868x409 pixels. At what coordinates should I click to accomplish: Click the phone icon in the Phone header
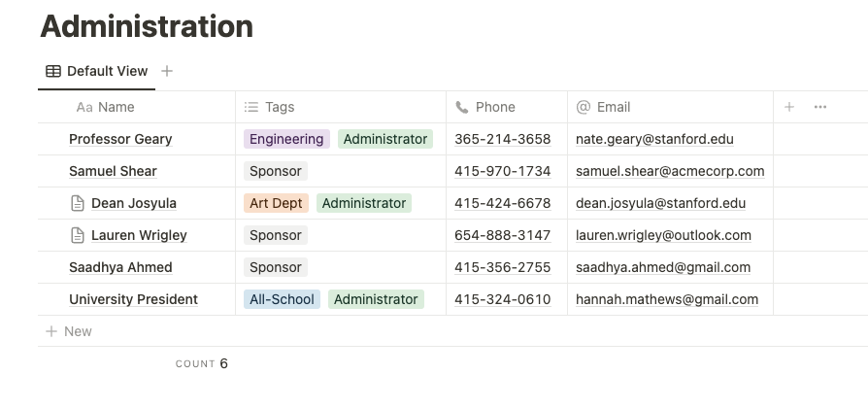click(462, 107)
